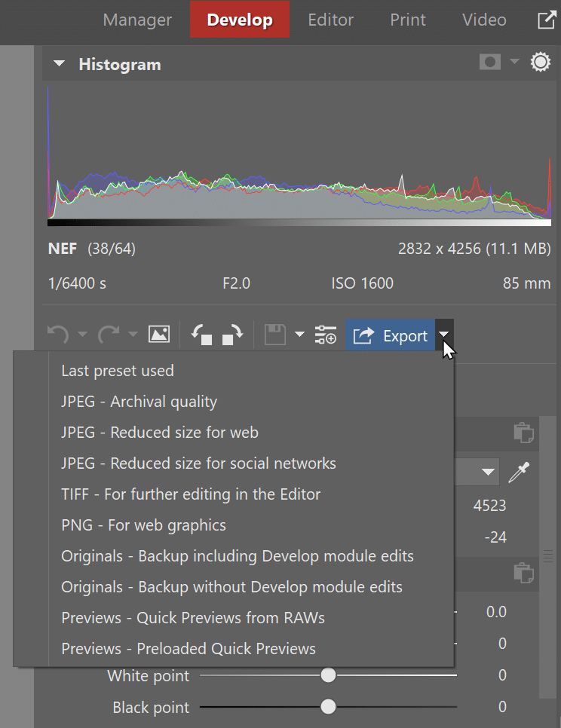The width and height of the screenshot is (561, 728).
Task: Click the save floppy disk icon
Action: [x=275, y=335]
